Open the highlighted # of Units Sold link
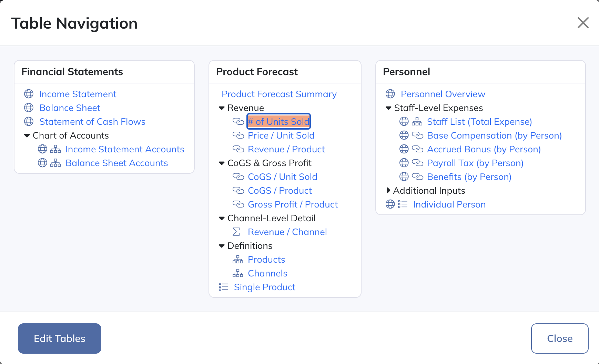The width and height of the screenshot is (599, 364). (x=278, y=122)
